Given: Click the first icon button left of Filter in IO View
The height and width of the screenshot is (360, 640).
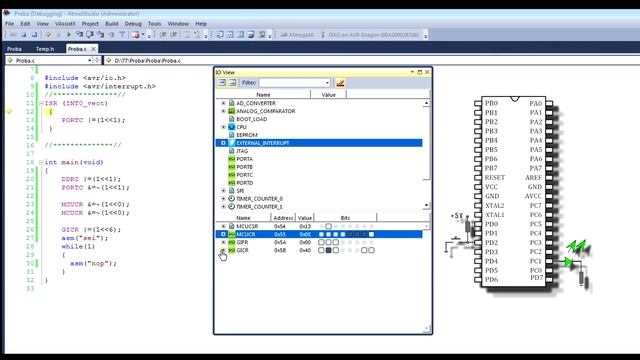Looking at the screenshot, I should pos(222,83).
